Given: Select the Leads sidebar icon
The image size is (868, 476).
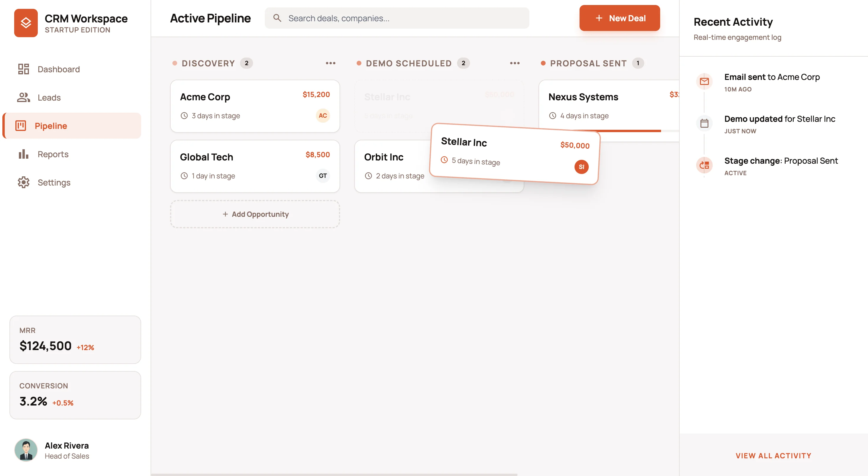Looking at the screenshot, I should point(23,97).
